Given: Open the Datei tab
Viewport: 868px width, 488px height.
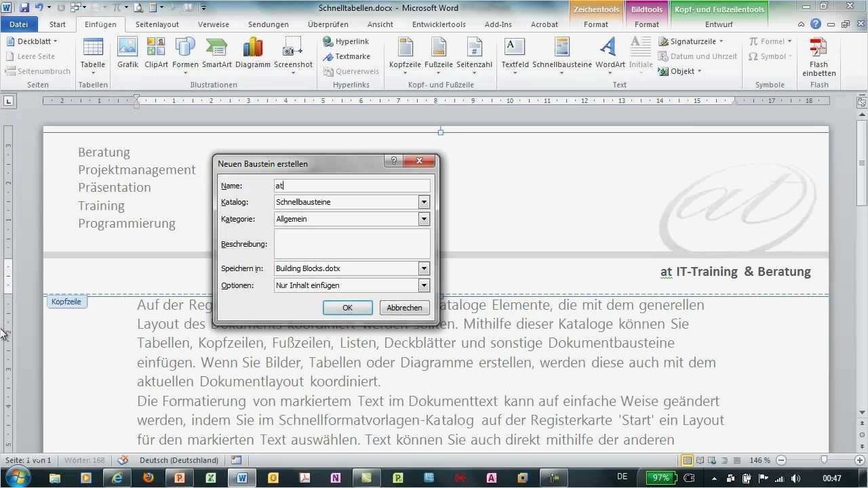Looking at the screenshot, I should pos(19,24).
